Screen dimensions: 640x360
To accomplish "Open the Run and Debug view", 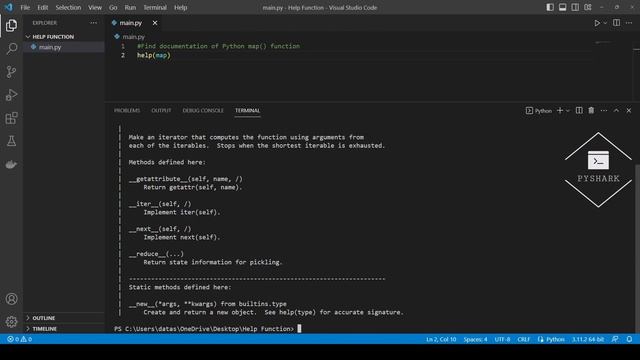I will [x=11, y=95].
